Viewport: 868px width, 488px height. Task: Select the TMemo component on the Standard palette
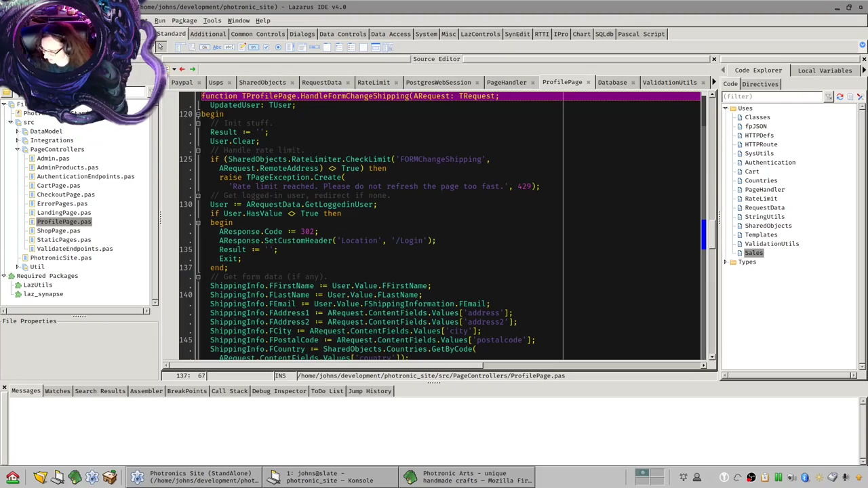click(x=241, y=47)
